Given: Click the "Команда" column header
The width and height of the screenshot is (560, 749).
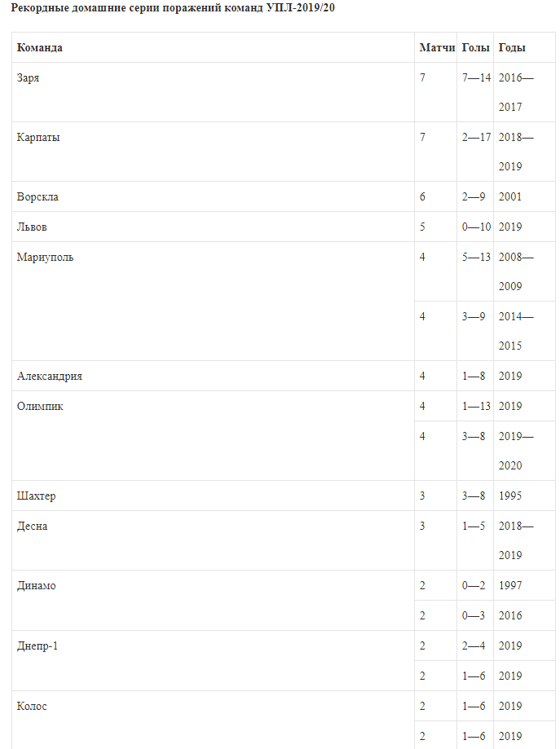Looking at the screenshot, I should [39, 48].
